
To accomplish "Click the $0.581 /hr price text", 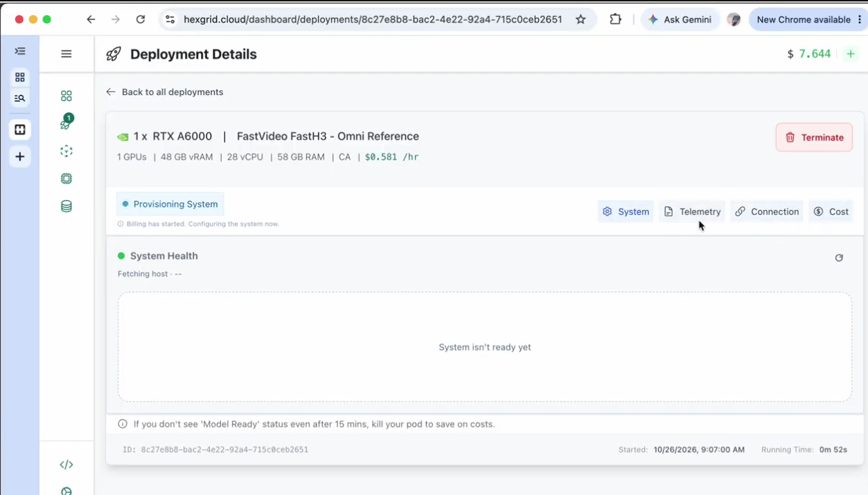I will [392, 157].
